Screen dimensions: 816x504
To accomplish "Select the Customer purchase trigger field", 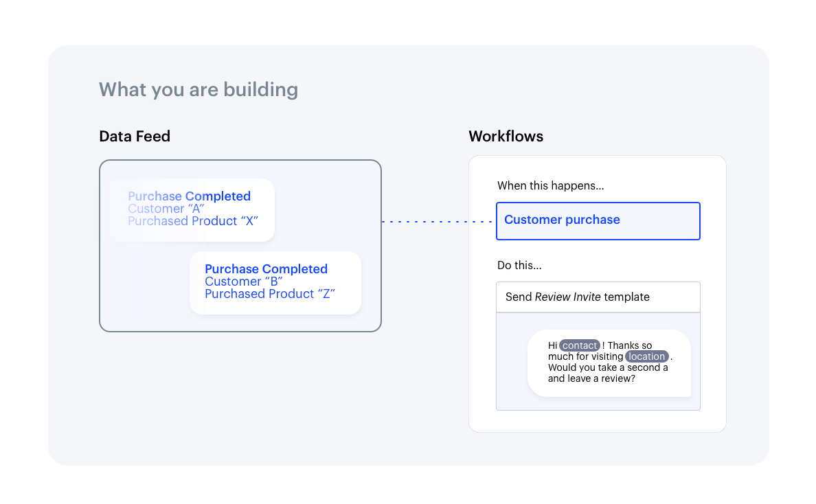I will (598, 221).
